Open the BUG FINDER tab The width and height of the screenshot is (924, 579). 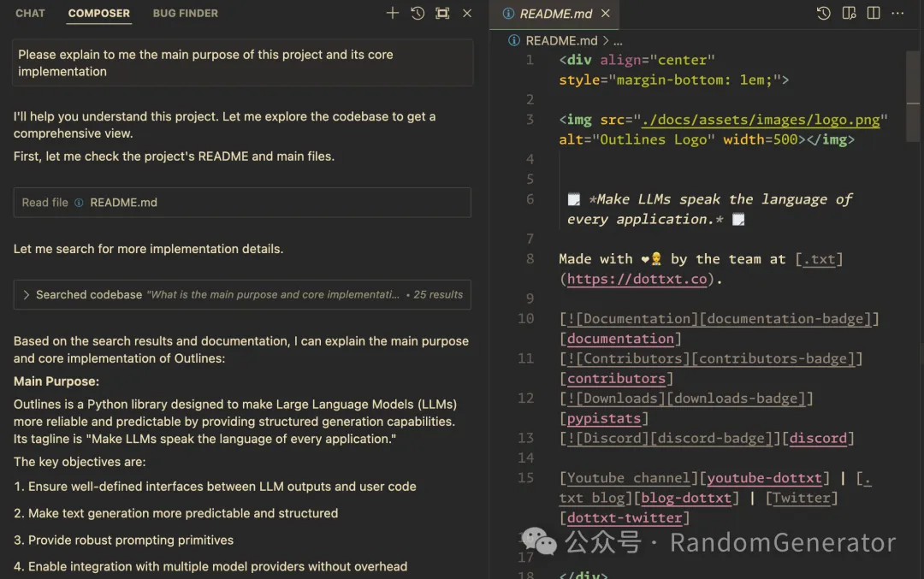(x=185, y=13)
